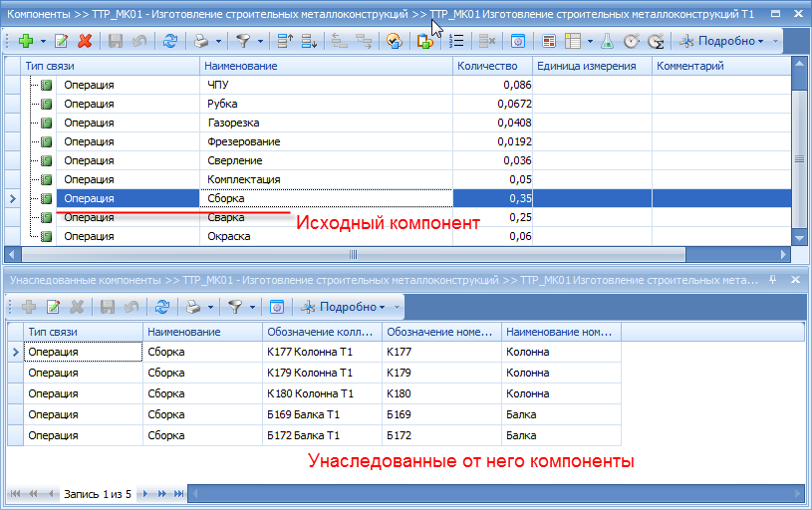Click the green plus Add icon in top toolbar

click(x=25, y=41)
